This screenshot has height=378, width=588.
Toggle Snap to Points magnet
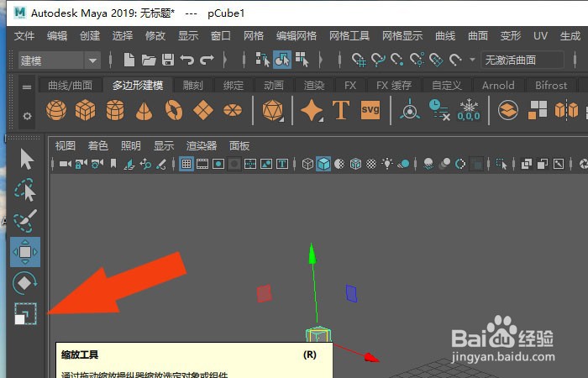coord(396,60)
